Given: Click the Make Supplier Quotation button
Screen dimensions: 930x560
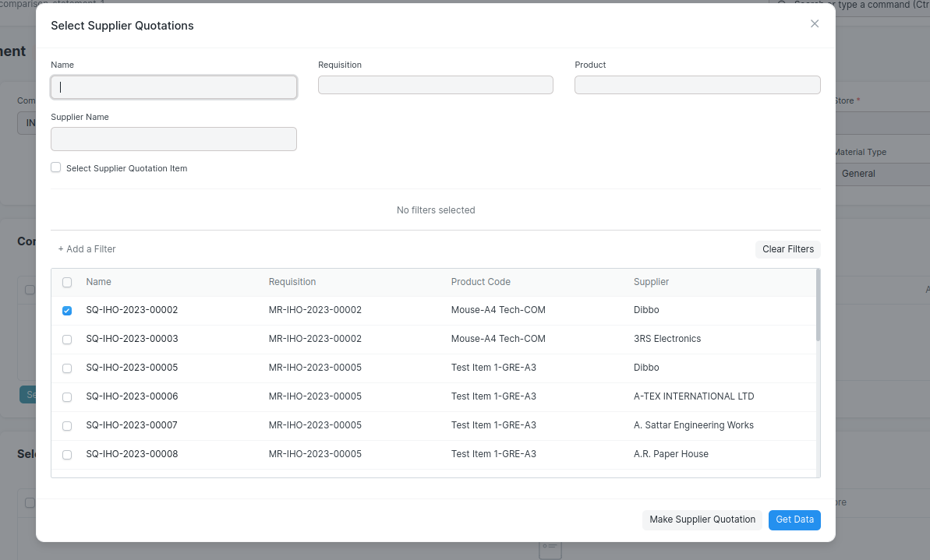Looking at the screenshot, I should click(702, 519).
